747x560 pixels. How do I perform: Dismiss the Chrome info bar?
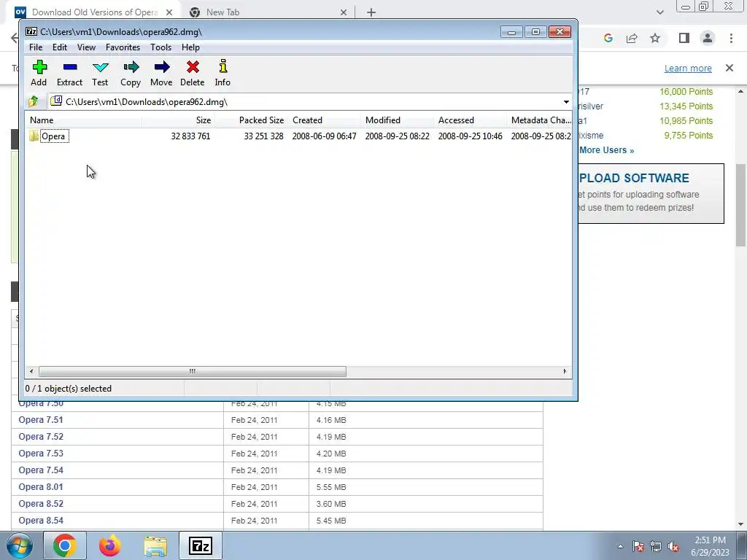tap(729, 68)
